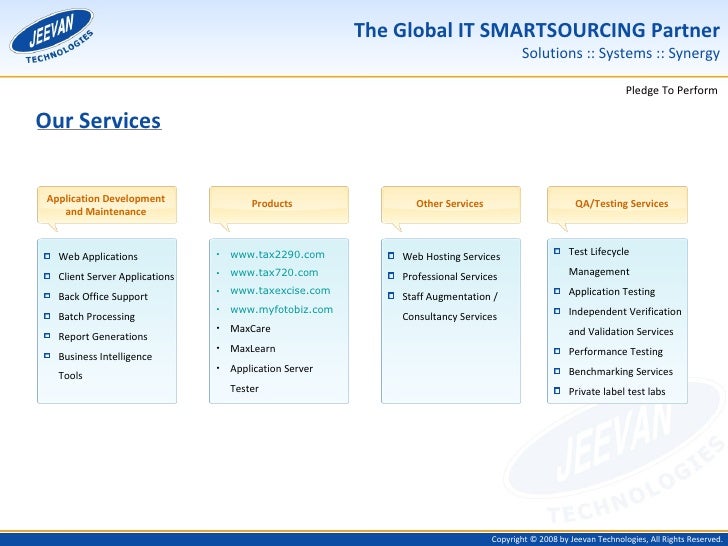Screen dimensions: 728x546
Task: Click the Web Hosting Services item
Action: [451, 257]
